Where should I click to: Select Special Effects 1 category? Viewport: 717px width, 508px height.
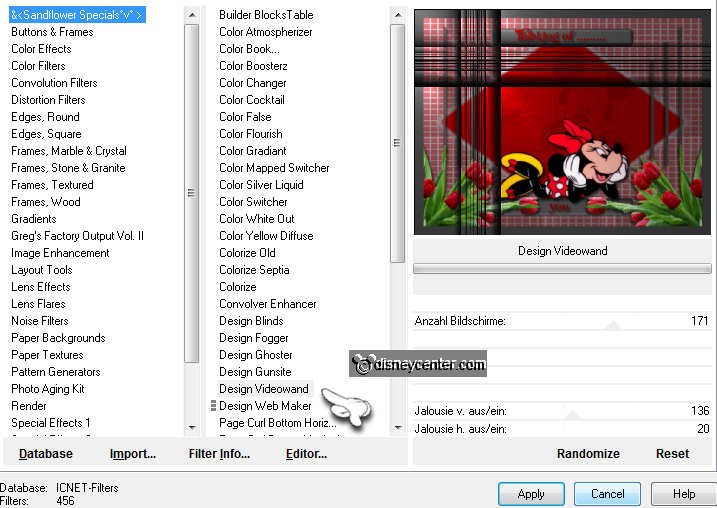point(51,422)
